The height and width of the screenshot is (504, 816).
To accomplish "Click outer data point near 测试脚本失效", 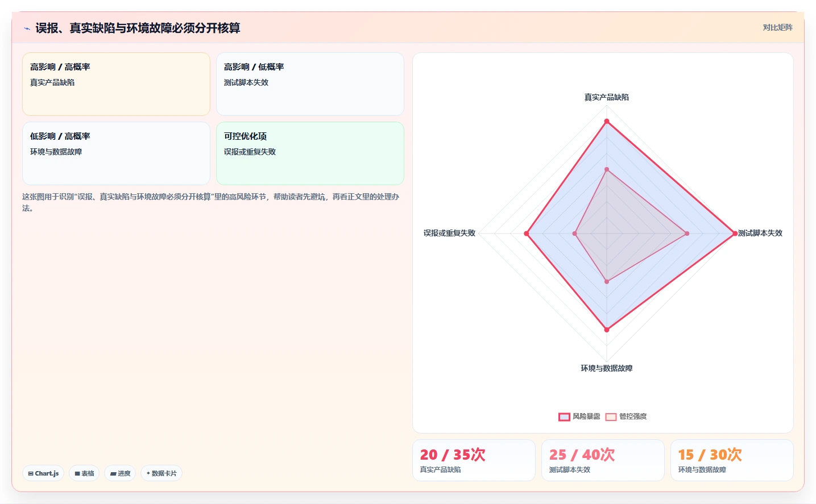I will pos(735,234).
